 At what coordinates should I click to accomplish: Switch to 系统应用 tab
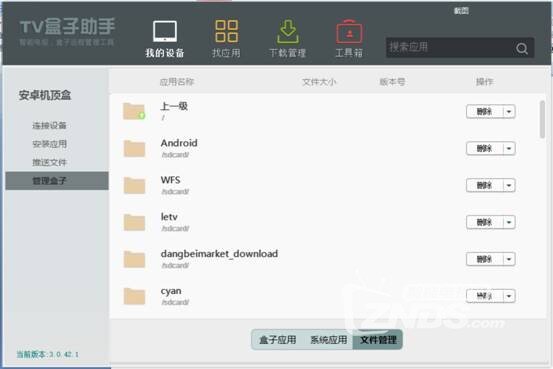(328, 340)
